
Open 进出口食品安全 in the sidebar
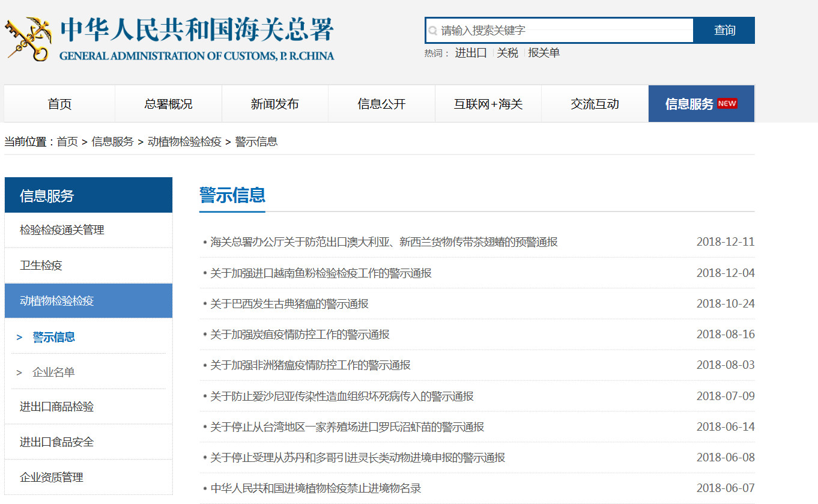(x=56, y=442)
